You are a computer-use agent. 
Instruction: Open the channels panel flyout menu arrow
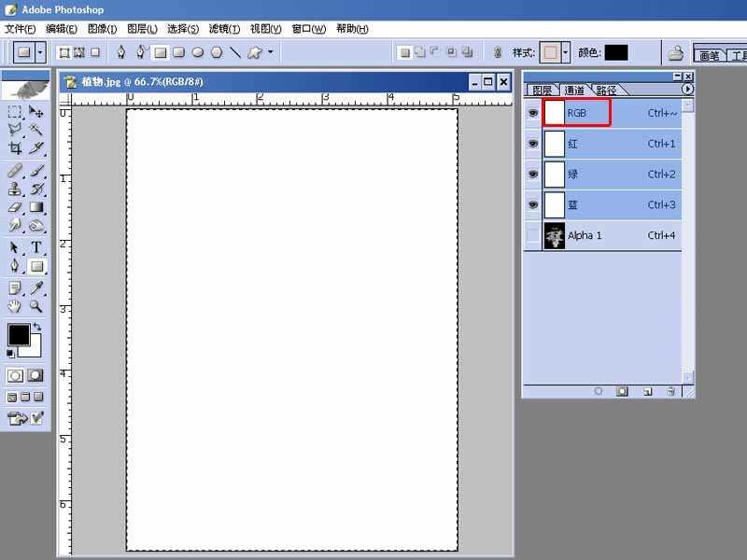point(687,89)
